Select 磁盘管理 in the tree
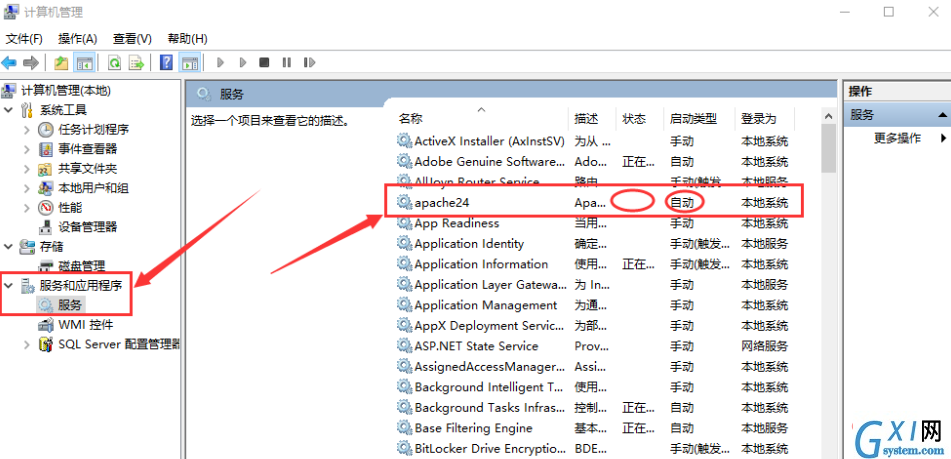951x459 pixels. click(x=81, y=266)
